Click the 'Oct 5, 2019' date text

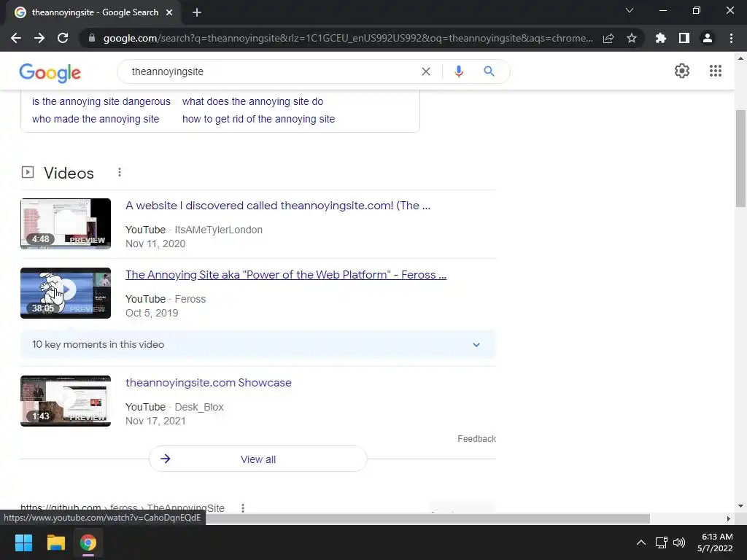click(152, 313)
